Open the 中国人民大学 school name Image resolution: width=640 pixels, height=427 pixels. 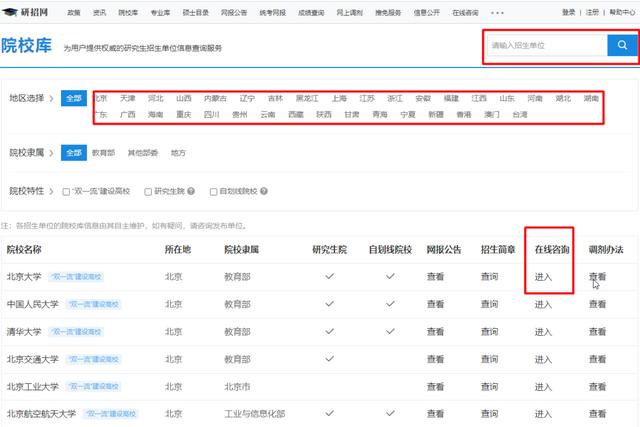(33, 304)
